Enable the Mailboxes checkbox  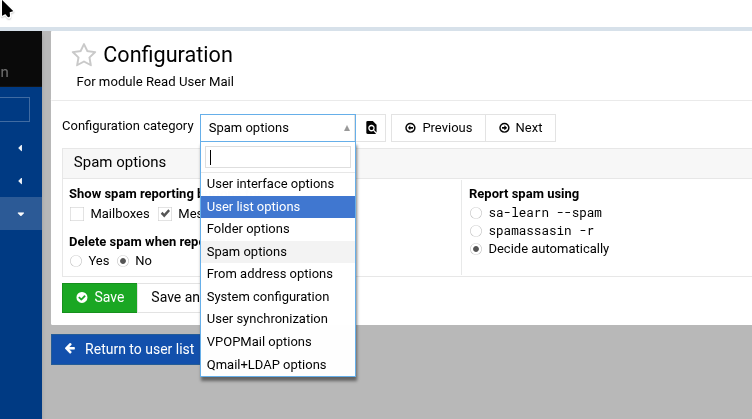coord(78,213)
